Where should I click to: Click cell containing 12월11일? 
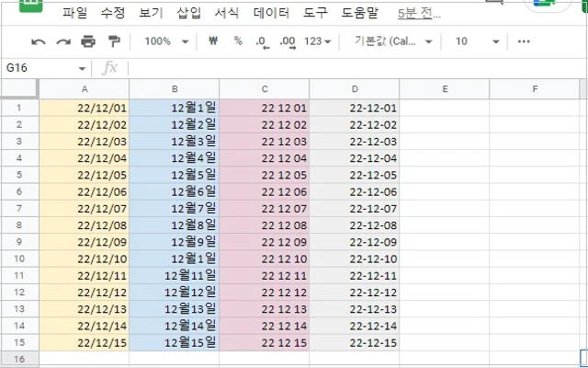click(x=175, y=276)
